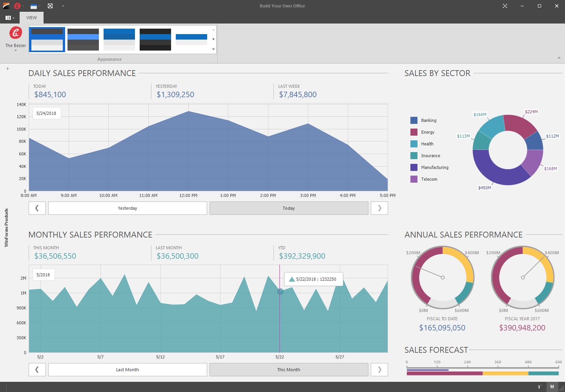
Task: Select the This Month button
Action: (x=289, y=370)
